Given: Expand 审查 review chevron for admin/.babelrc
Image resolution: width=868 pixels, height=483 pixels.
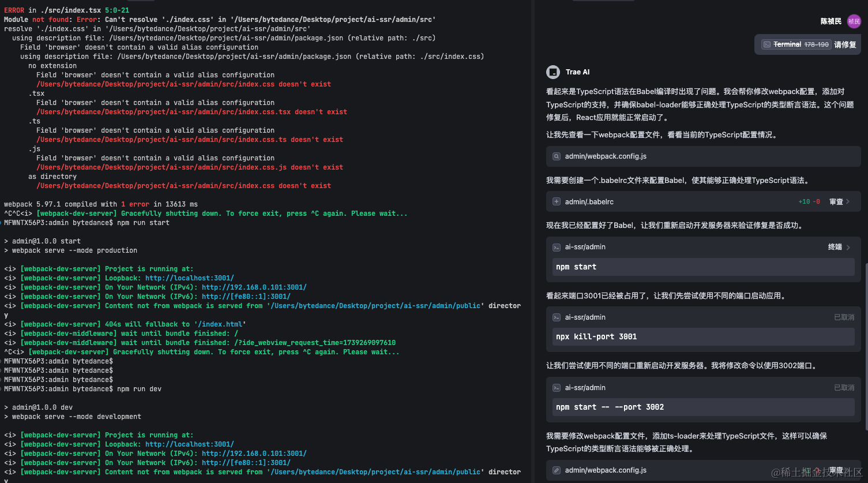Looking at the screenshot, I should [848, 201].
